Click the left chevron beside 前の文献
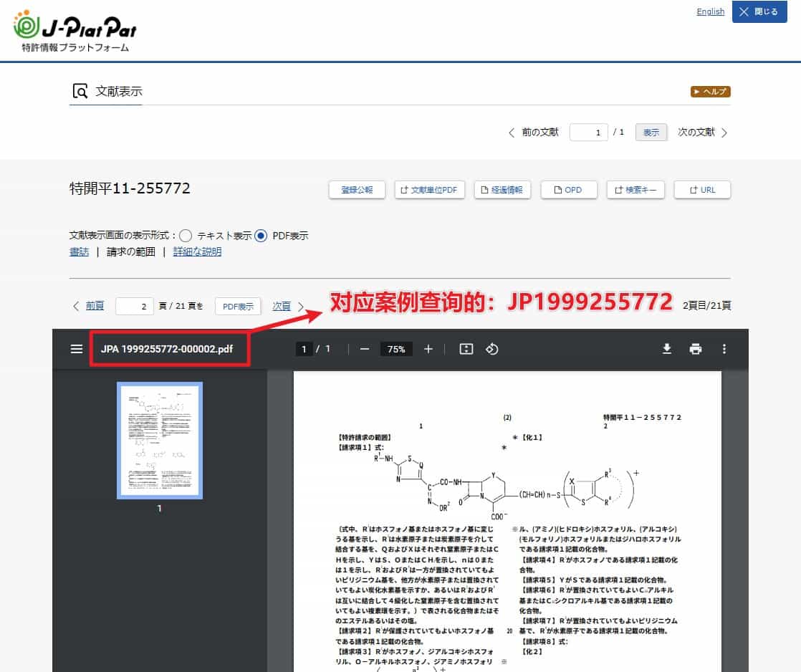The width and height of the screenshot is (801, 672). tap(512, 133)
